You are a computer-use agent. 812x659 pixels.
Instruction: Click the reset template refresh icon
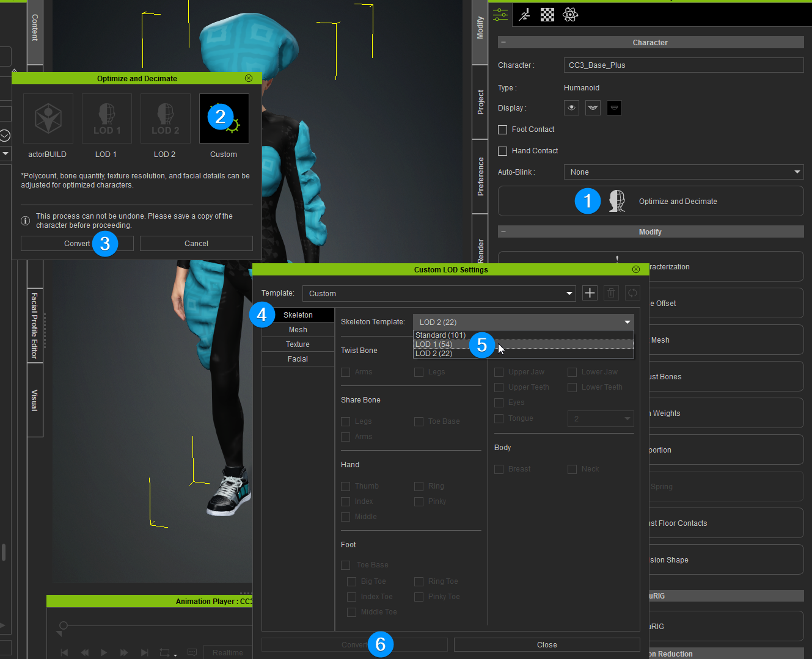click(632, 293)
